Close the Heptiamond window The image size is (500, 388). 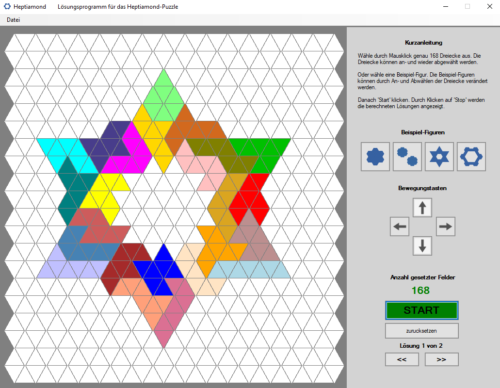point(490,6)
